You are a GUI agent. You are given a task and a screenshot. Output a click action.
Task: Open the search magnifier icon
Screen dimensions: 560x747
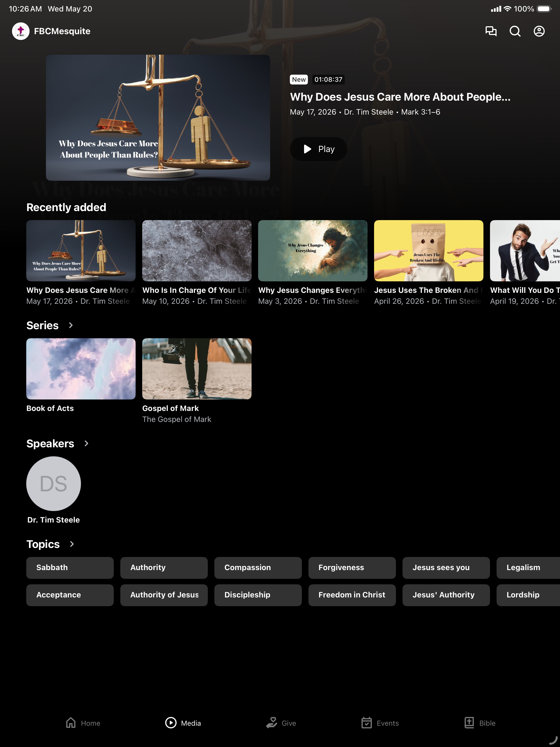coord(515,31)
